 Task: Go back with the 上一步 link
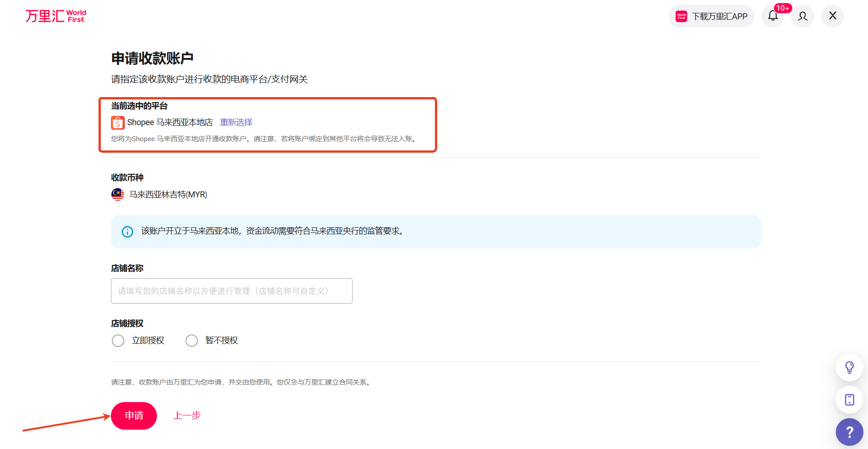187,415
